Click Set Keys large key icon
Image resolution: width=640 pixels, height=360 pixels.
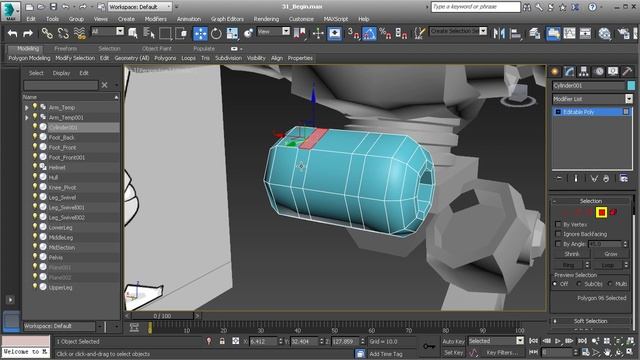429,347
